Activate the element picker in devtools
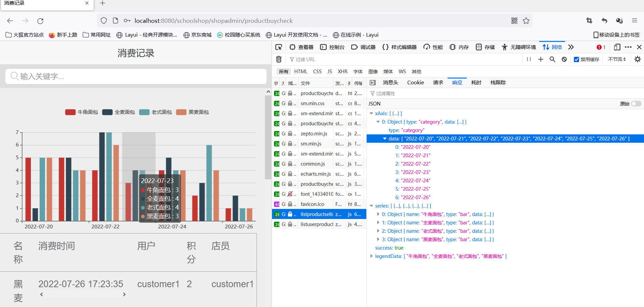The width and height of the screenshot is (644, 307). click(279, 47)
